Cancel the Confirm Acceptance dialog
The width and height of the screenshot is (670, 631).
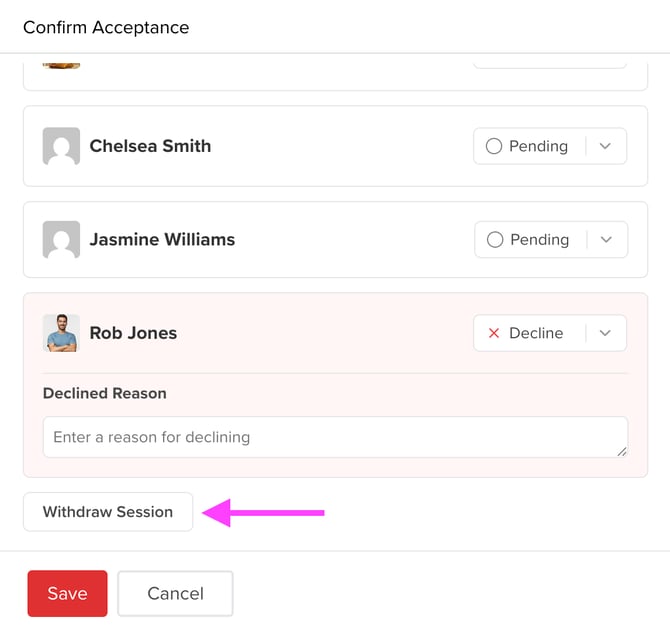click(175, 593)
